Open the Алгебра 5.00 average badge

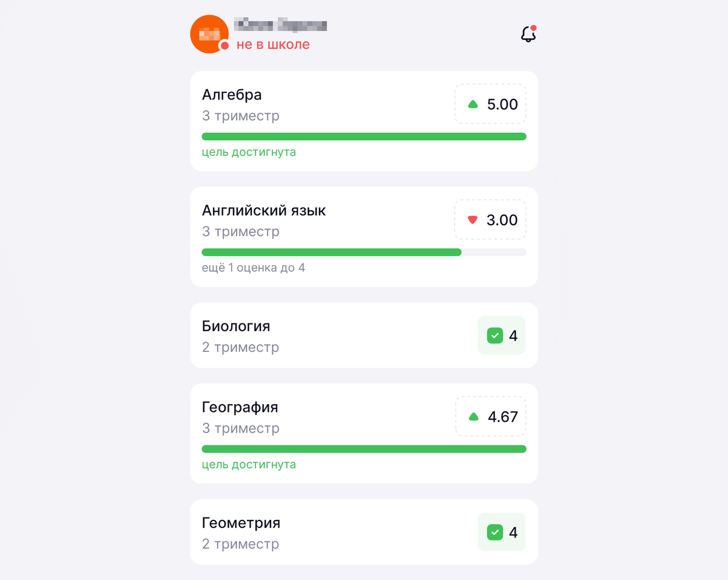point(491,104)
